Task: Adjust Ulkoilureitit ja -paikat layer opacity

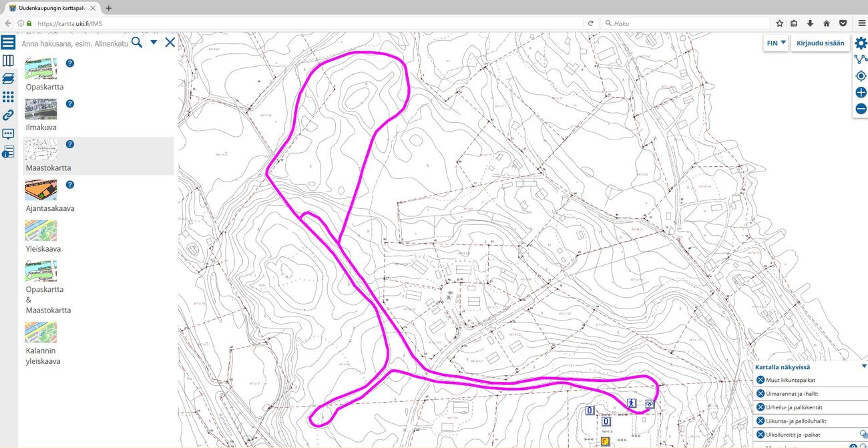Action: (863, 435)
